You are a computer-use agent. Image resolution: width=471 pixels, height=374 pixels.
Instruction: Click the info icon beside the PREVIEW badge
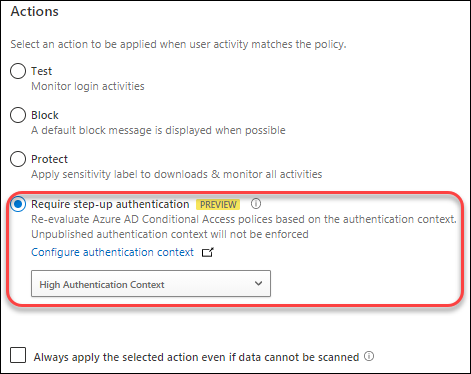256,203
